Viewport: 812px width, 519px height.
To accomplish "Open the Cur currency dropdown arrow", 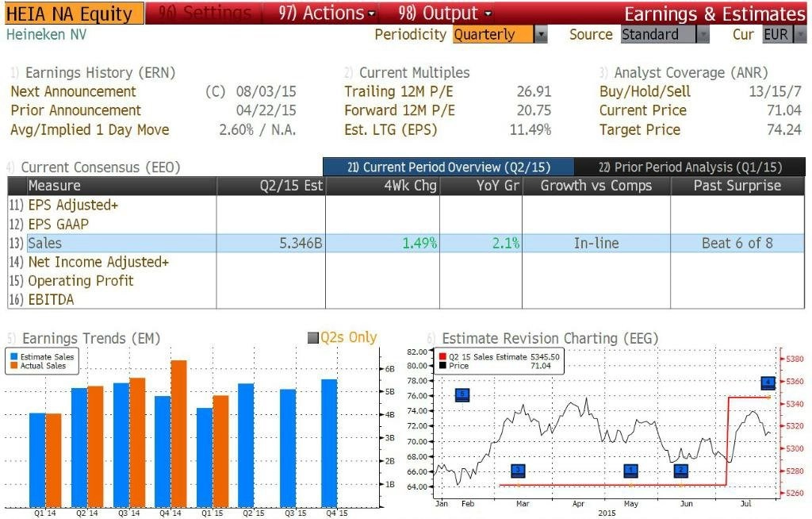I will 801,35.
